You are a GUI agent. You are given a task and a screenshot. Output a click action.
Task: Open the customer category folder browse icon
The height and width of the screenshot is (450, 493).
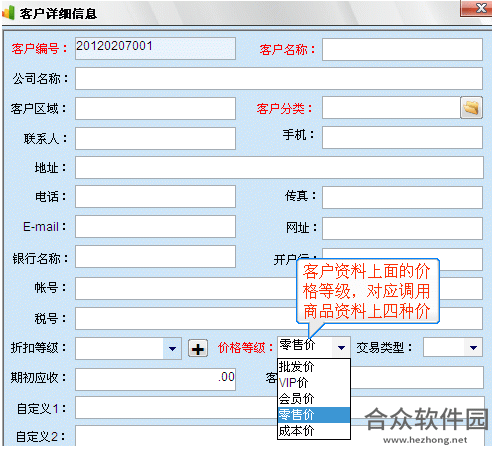[x=471, y=108]
